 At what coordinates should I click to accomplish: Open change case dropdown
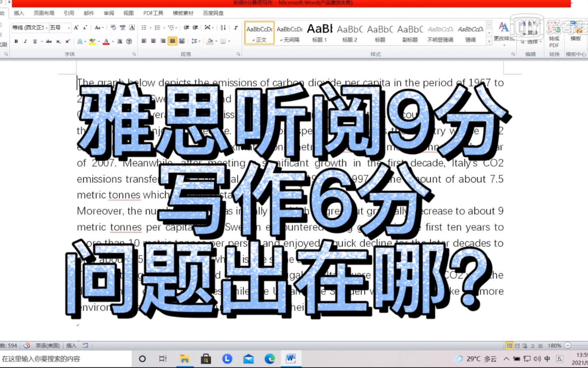(99, 28)
